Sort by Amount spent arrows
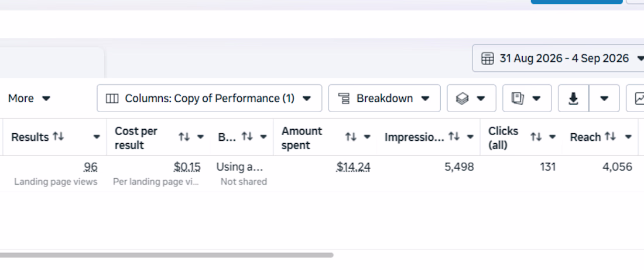 pyautogui.click(x=350, y=137)
